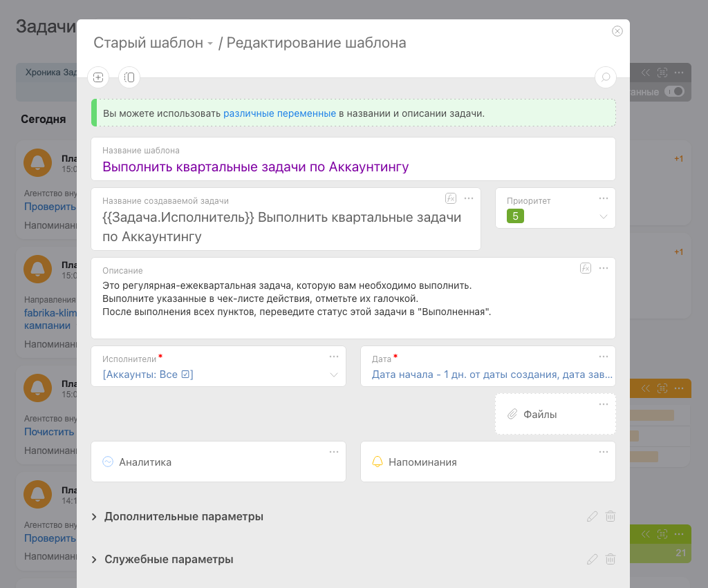
Task: Click the Почистить link in background card
Action: (49, 431)
